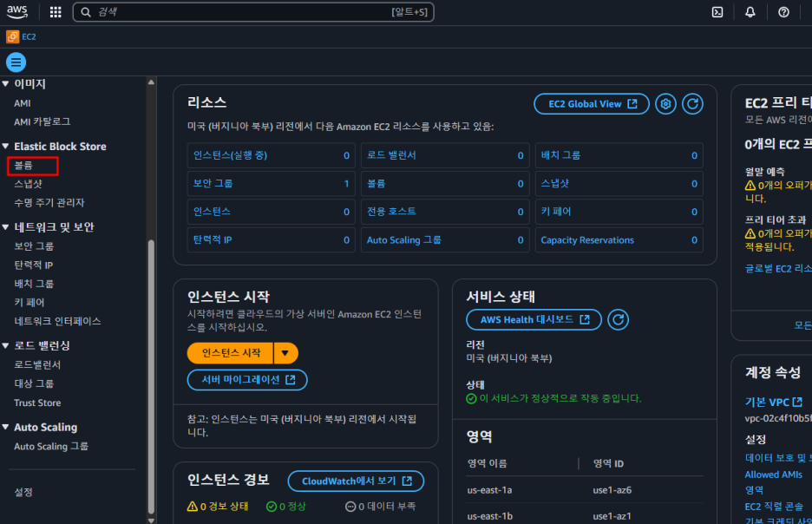Viewport: 812px width, 524px height.
Task: Open AMI in the sidebar
Action: [23, 103]
